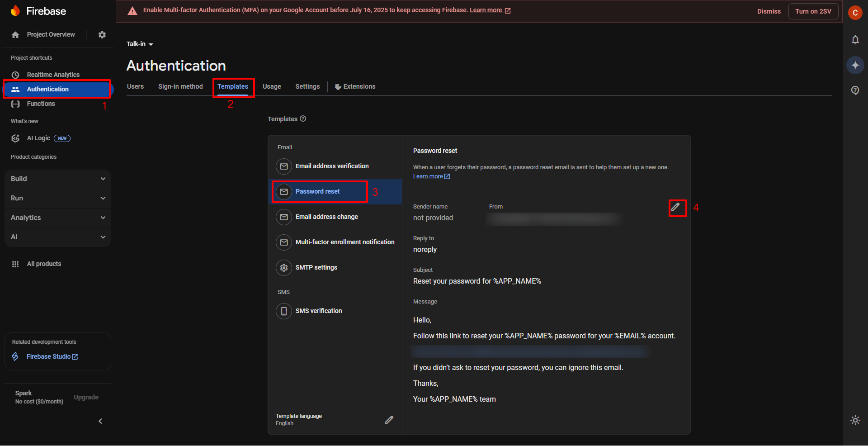Open the Gemini assistant sparkle icon
Screen dimensions: 868x446
[x=855, y=65]
